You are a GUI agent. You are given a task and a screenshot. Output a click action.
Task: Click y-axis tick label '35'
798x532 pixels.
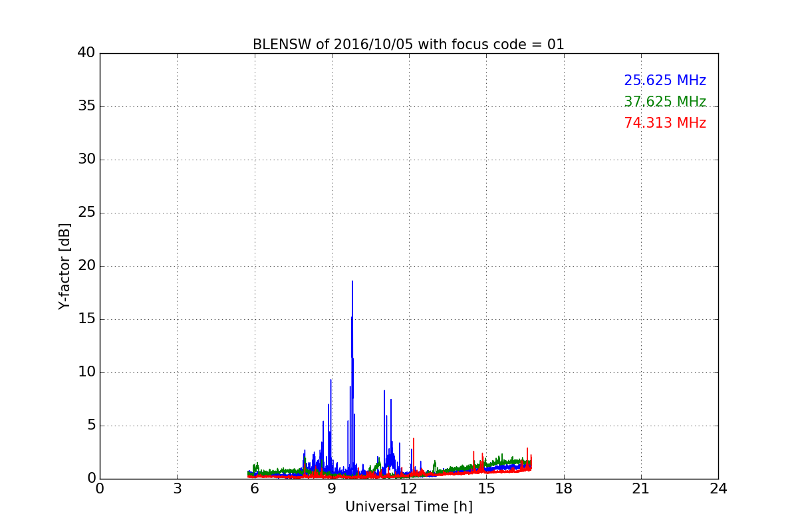[x=86, y=106]
